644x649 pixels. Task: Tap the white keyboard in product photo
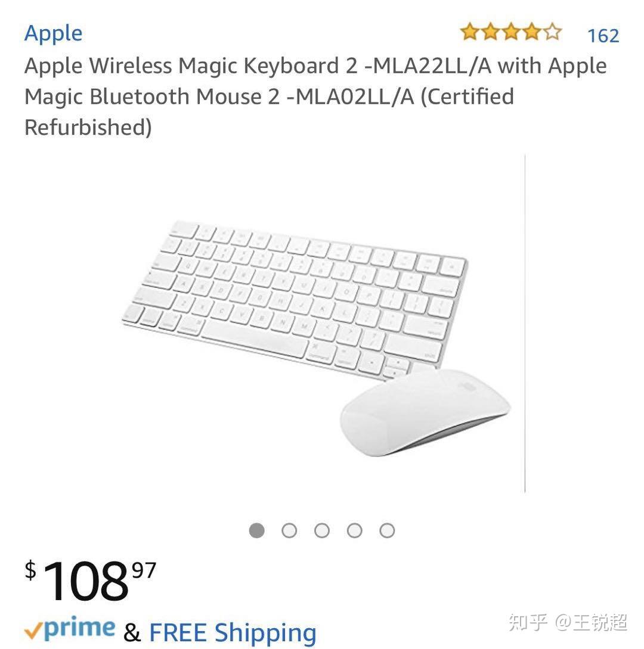pyautogui.click(x=295, y=298)
